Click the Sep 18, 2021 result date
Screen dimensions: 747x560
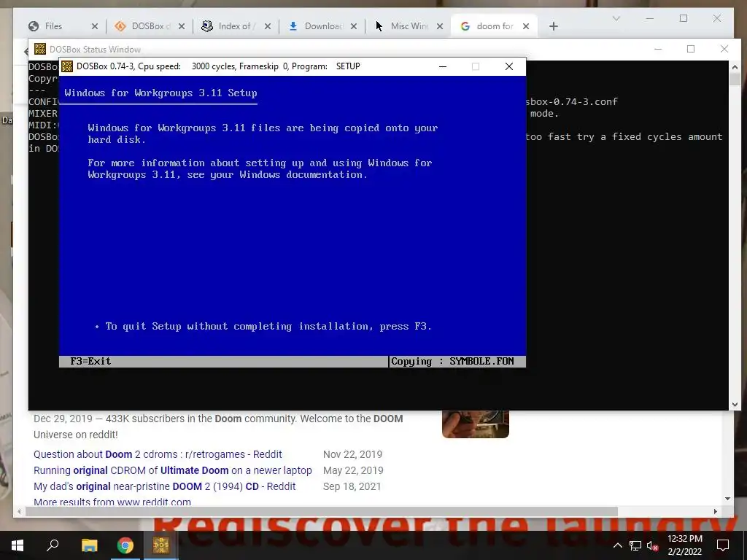[352, 486]
